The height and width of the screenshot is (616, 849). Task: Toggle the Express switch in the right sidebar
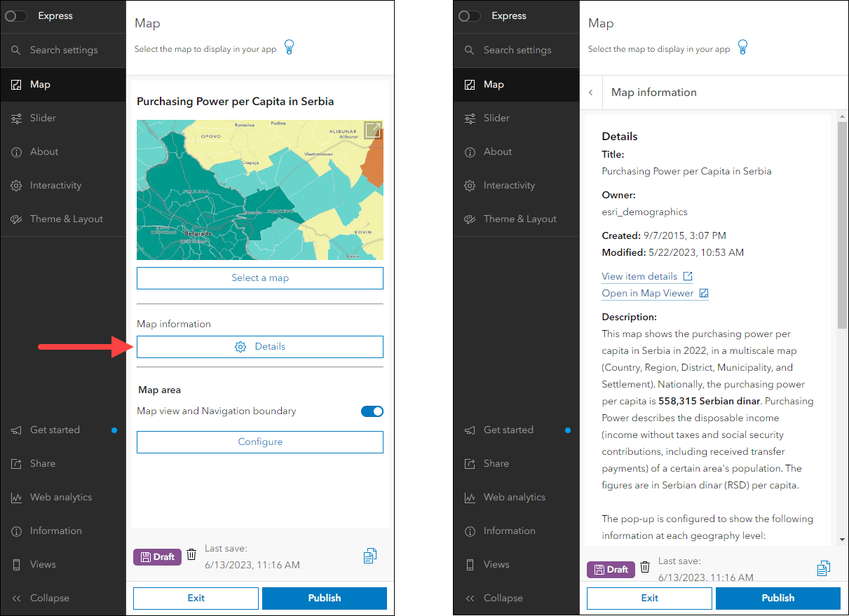(x=470, y=16)
